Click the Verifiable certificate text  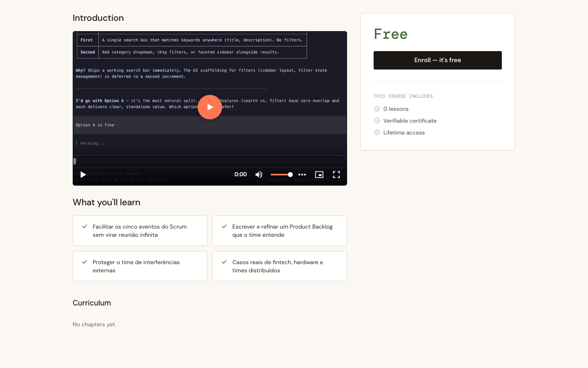[410, 121]
